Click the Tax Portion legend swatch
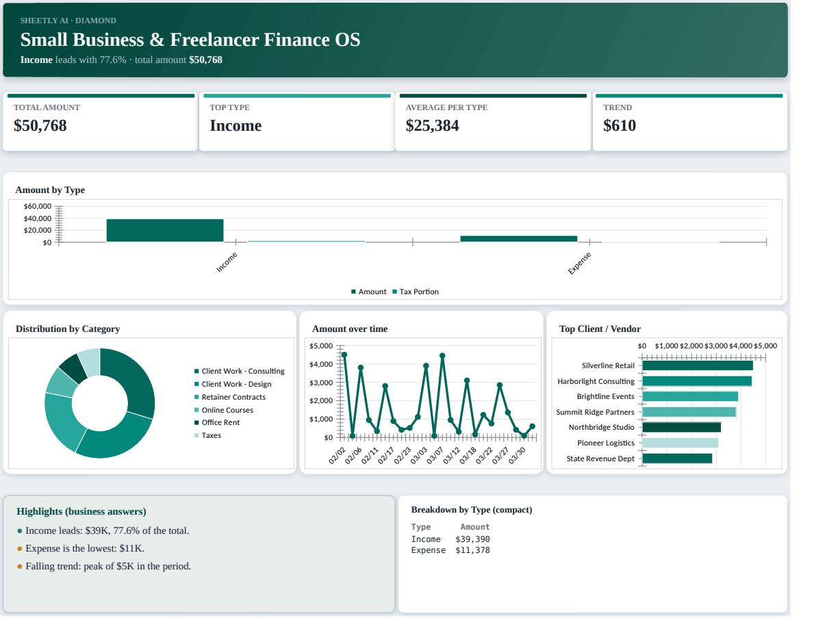The image size is (840, 631). coord(394,292)
